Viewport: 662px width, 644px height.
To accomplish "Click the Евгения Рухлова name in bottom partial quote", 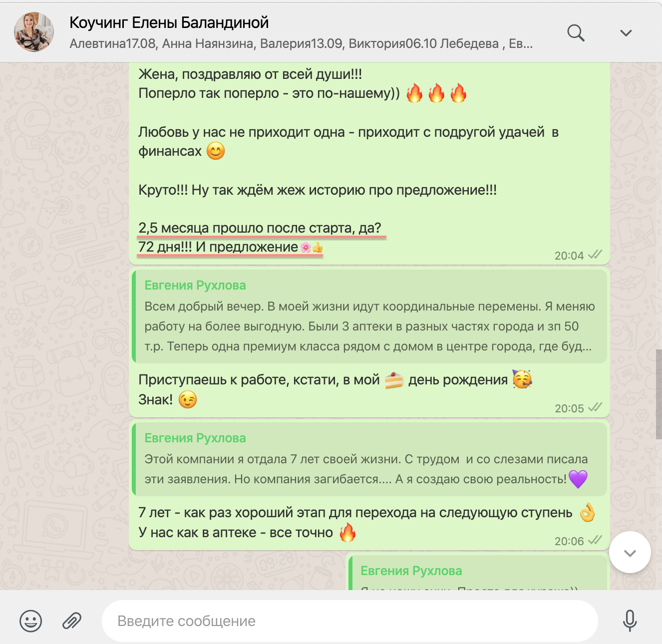I will (x=411, y=571).
